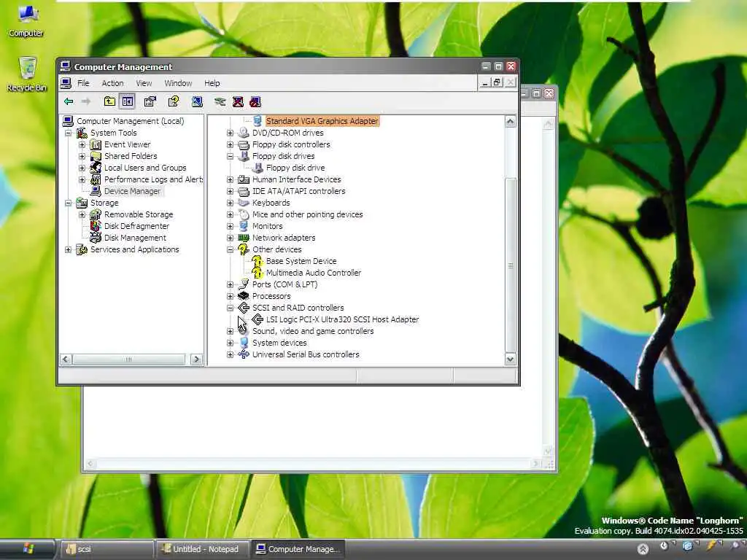This screenshot has width=747, height=560.
Task: Open the Help menu
Action: point(212,83)
